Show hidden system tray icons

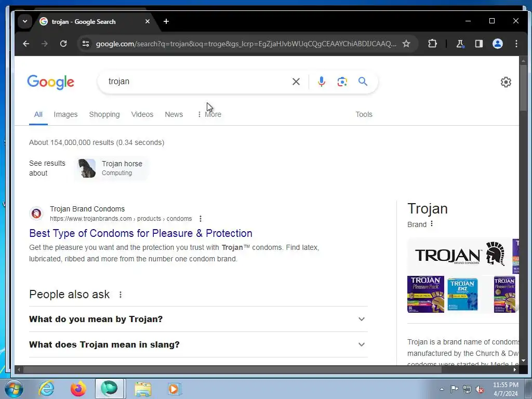tap(442, 389)
